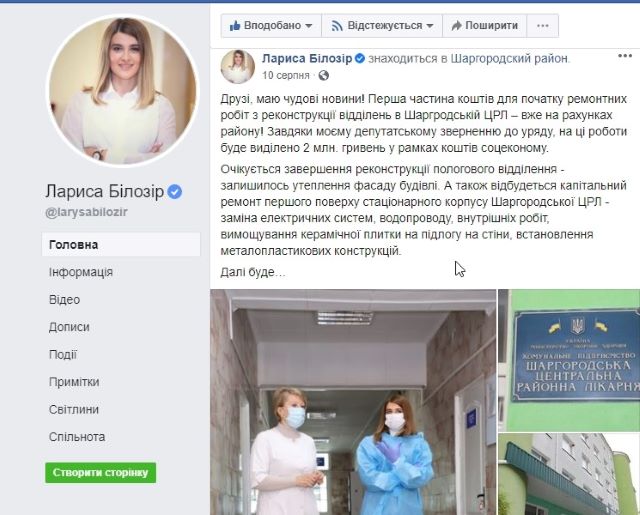This screenshot has height=515, width=640.
Task: Open the Шаргородский район location link
Action: [509, 59]
